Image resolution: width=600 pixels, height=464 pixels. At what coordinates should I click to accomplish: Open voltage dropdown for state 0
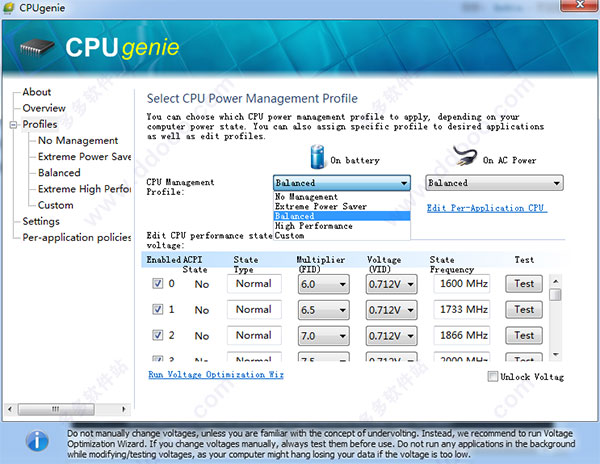[391, 284]
